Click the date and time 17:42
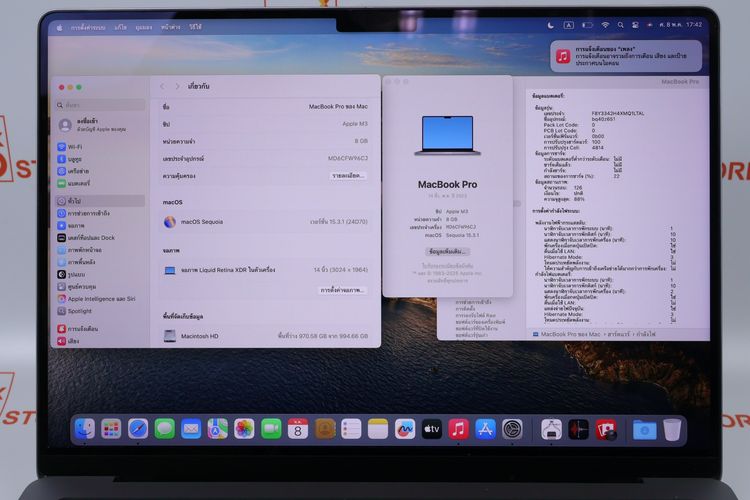Viewport: 750px width, 500px height. point(681,24)
